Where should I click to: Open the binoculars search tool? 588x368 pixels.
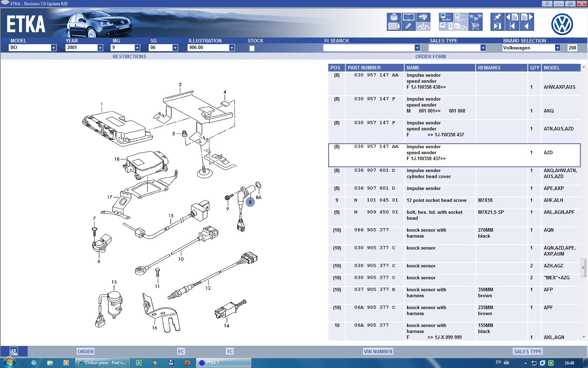coord(423,17)
